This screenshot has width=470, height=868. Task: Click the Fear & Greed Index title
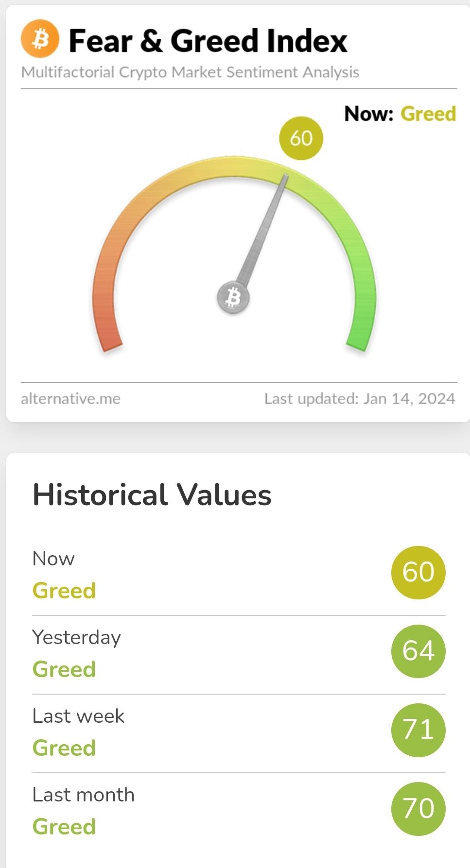[208, 40]
